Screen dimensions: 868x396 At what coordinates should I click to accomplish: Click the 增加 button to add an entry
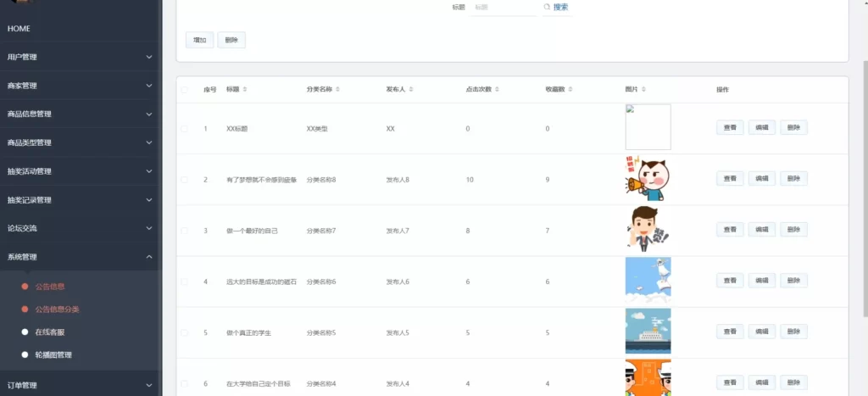(x=199, y=40)
